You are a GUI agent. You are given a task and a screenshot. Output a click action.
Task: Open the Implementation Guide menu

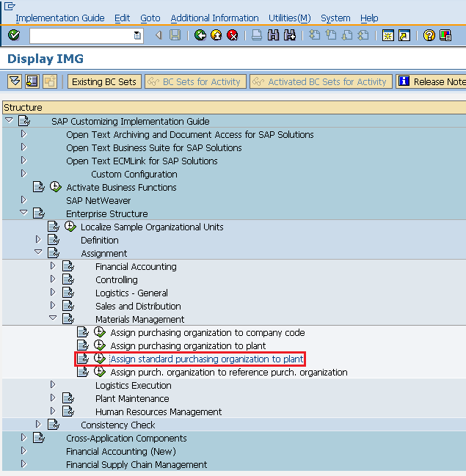tap(60, 18)
